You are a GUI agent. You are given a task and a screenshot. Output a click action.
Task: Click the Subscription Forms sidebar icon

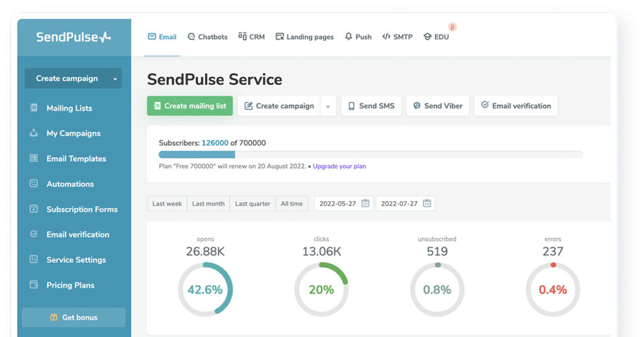point(34,209)
